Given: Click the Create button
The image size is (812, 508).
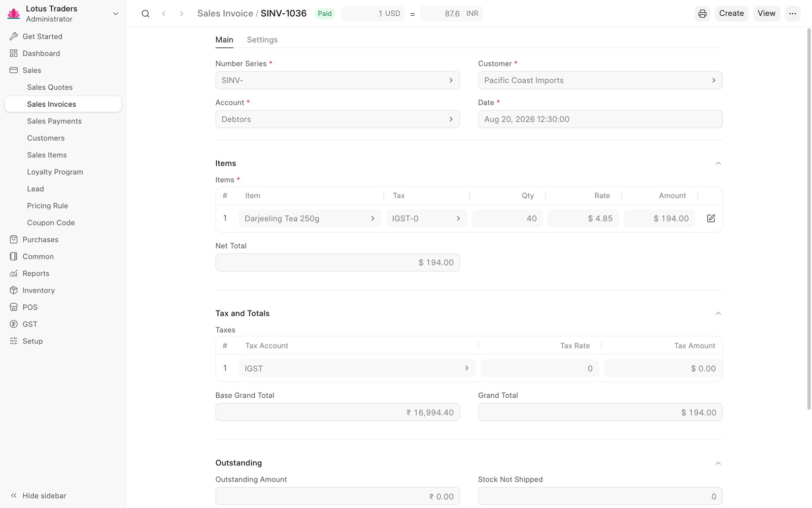Looking at the screenshot, I should click(731, 14).
